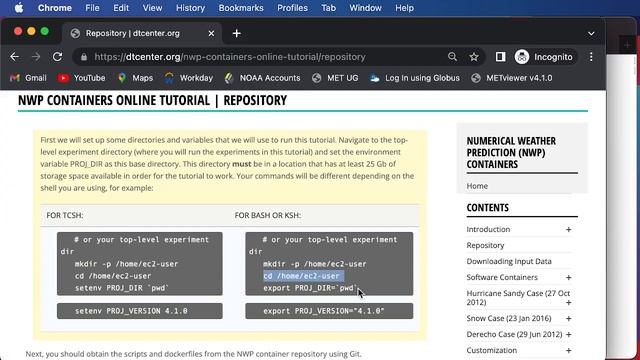Screen dimensions: 640x360
Task: Expand the Snow Case section
Action: pyautogui.click(x=568, y=319)
